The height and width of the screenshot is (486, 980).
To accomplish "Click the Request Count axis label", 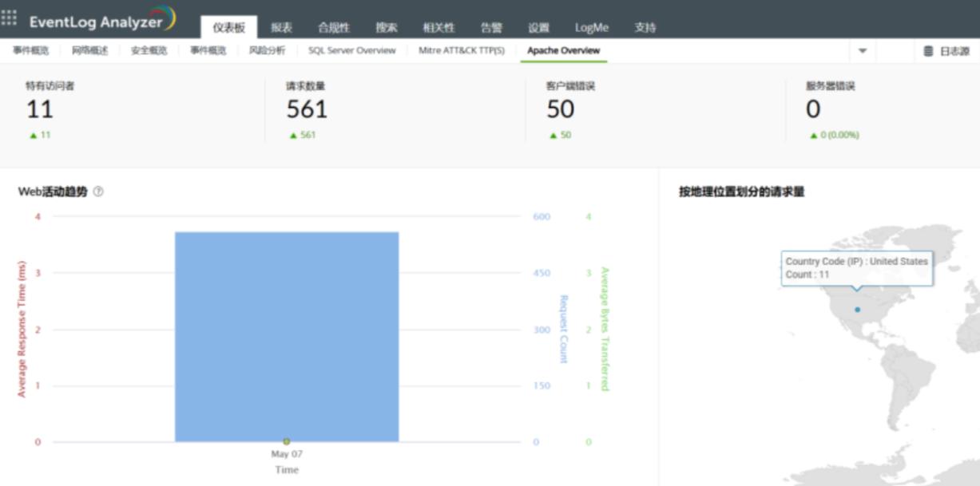I will click(563, 329).
